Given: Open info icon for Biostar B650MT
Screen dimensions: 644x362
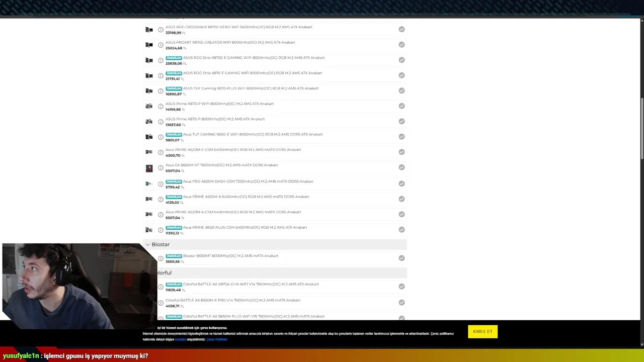Looking at the screenshot, I should 160,258.
